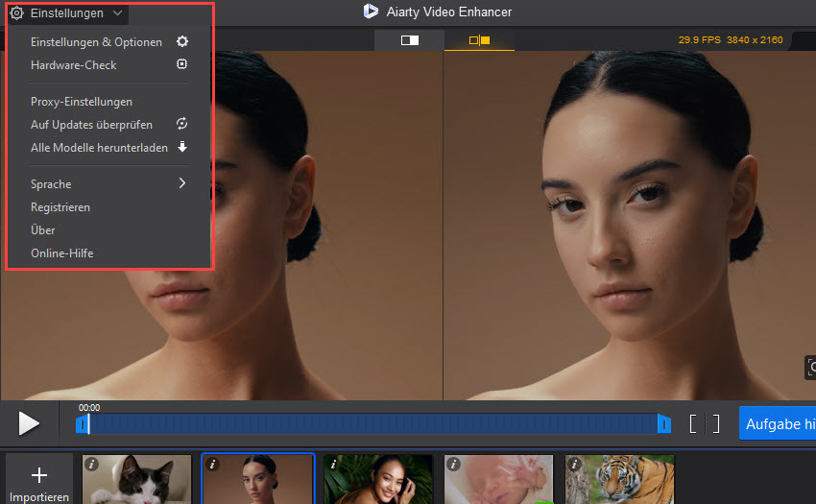816x504 pixels.
Task: Click the Aufgabe hinzufügen button
Action: 778,423
